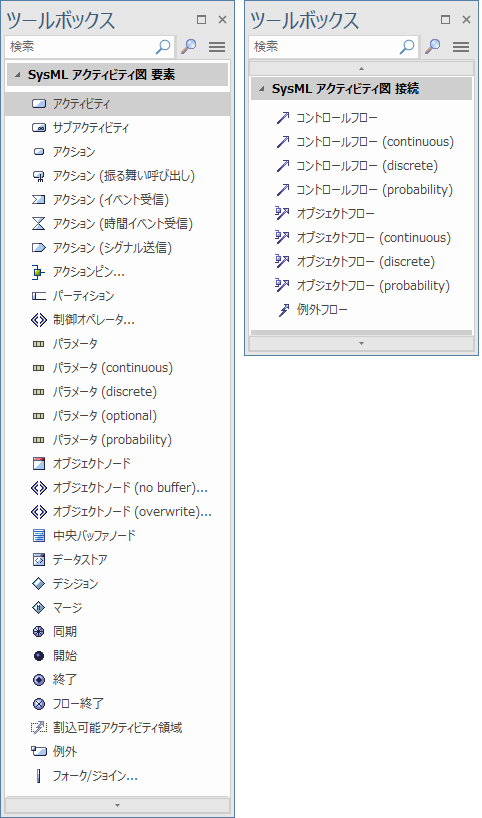Click the magnifier button beside left search box
The width and height of the screenshot is (482, 818).
click(188, 46)
